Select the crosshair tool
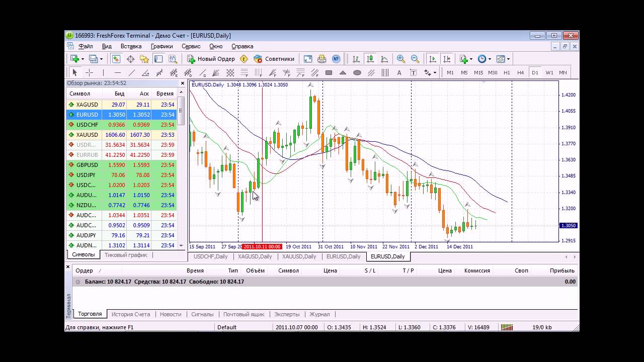 click(89, 72)
